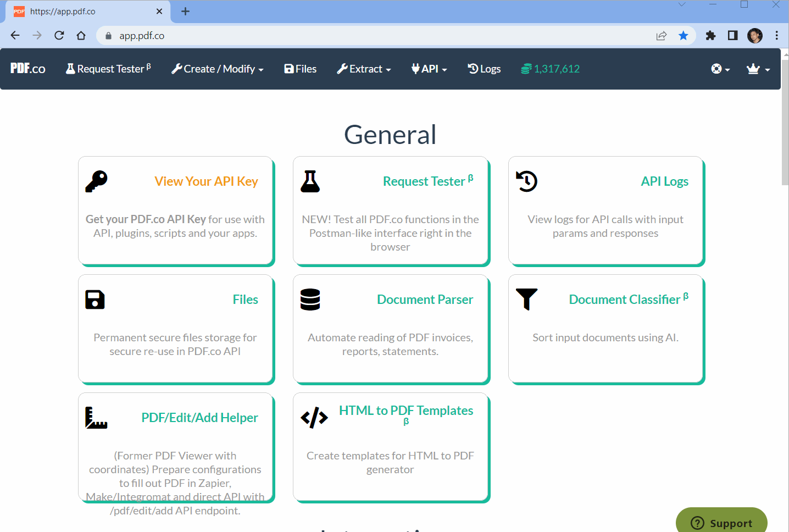Open the View Your API Key link

click(x=206, y=181)
